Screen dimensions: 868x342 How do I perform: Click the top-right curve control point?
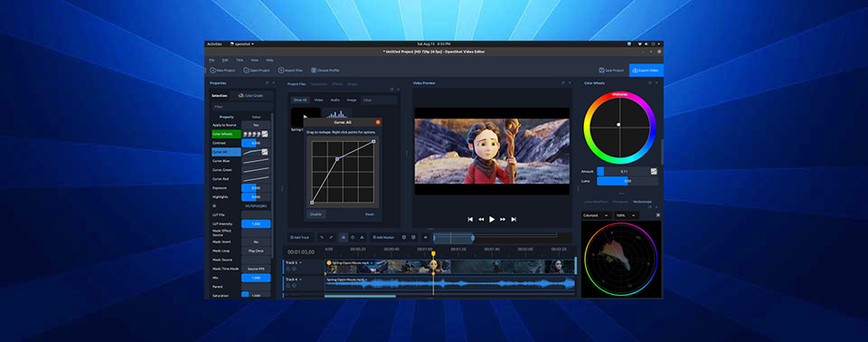[x=373, y=141]
